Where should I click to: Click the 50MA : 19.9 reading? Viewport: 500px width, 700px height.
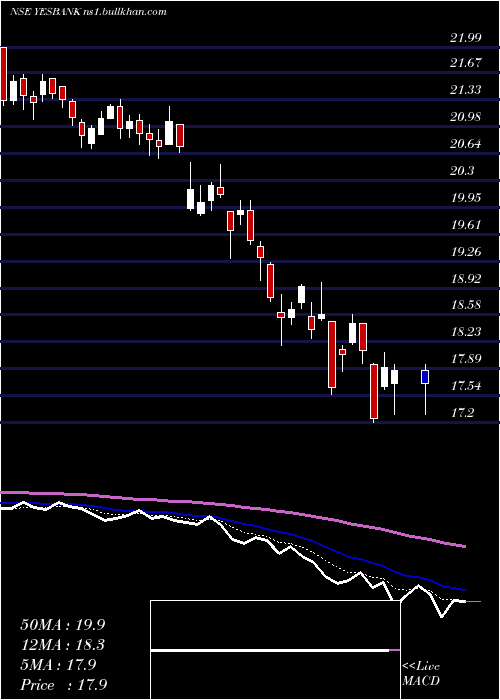point(63,625)
